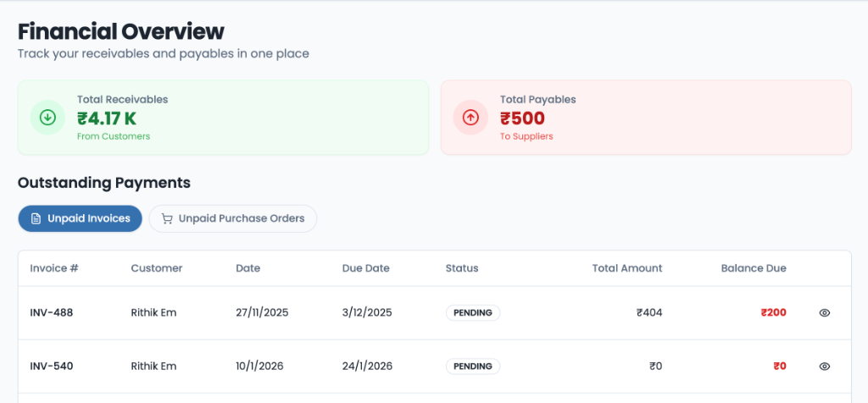Viewport: 868px width, 403px height.
Task: Click the cart icon in Unpaid Purchase Orders
Action: [167, 218]
